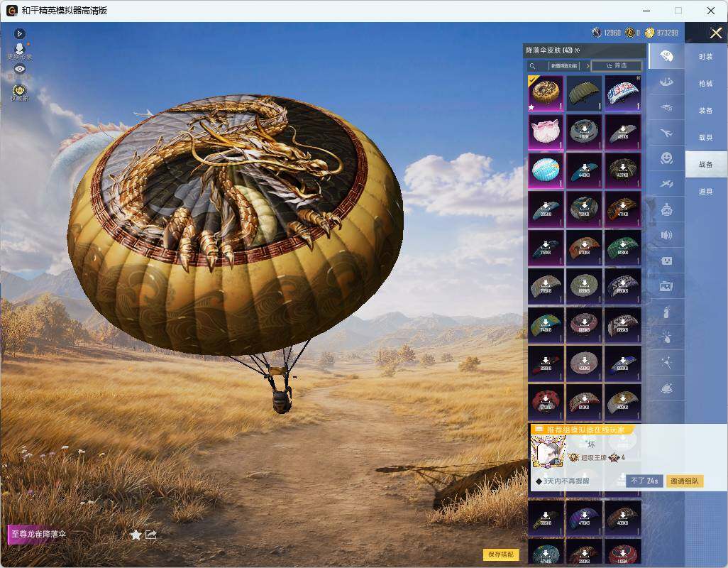Download the 1.03M gray round parachute skin
This screenshot has width=728, height=568.
click(584, 132)
